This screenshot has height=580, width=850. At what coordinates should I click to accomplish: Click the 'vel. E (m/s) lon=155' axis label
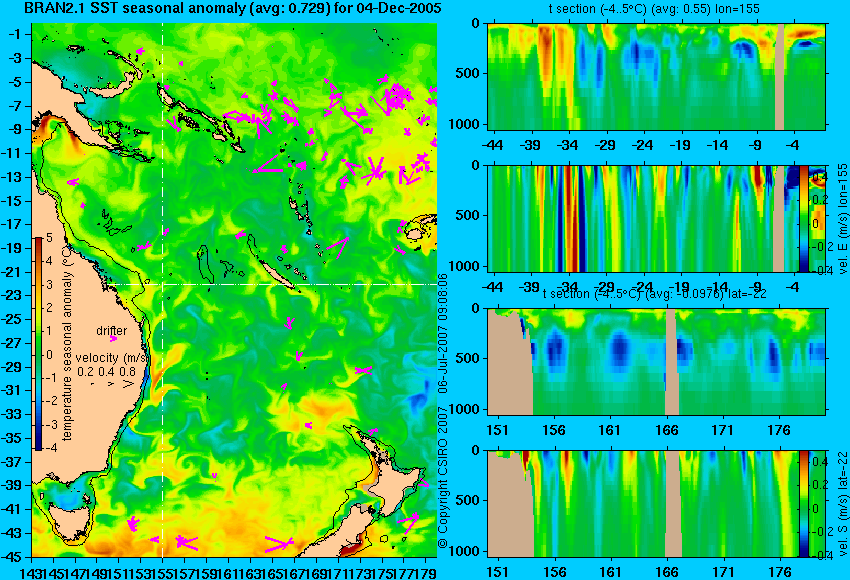tap(842, 218)
